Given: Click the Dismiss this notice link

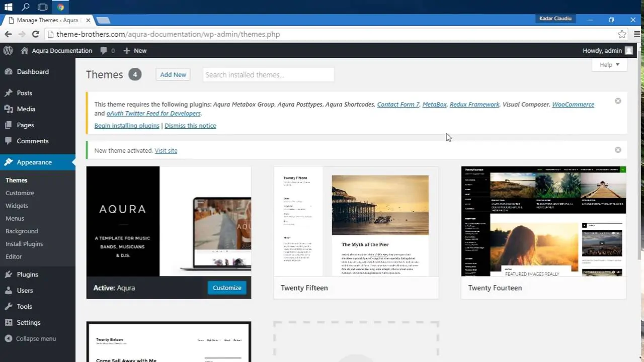Looking at the screenshot, I should click(x=190, y=126).
